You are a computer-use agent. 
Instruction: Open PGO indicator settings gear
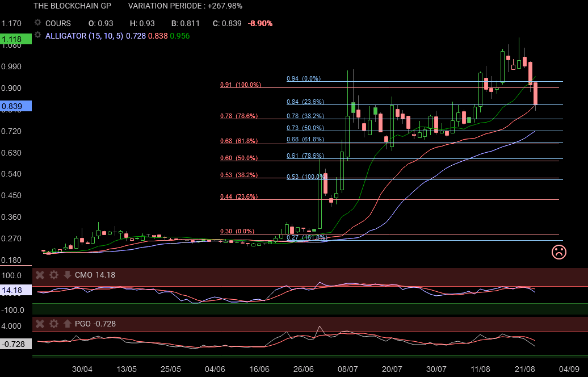point(53,324)
